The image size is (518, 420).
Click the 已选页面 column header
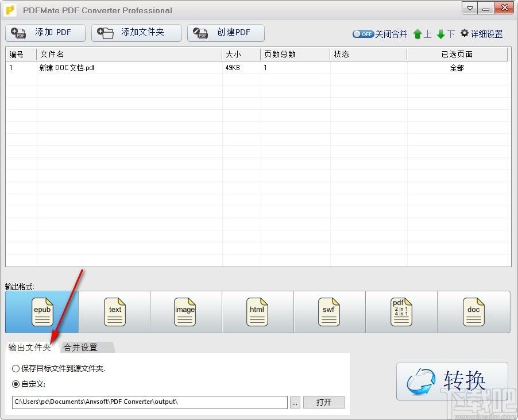[457, 54]
